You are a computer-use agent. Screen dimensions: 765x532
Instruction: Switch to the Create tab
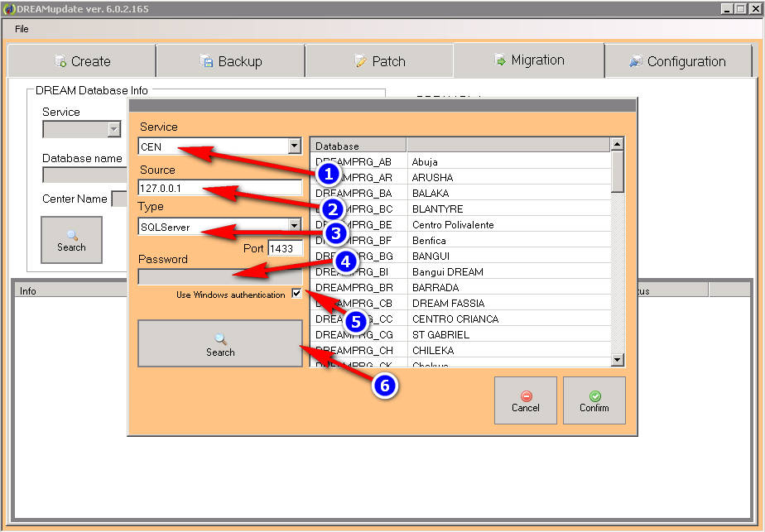(x=82, y=61)
